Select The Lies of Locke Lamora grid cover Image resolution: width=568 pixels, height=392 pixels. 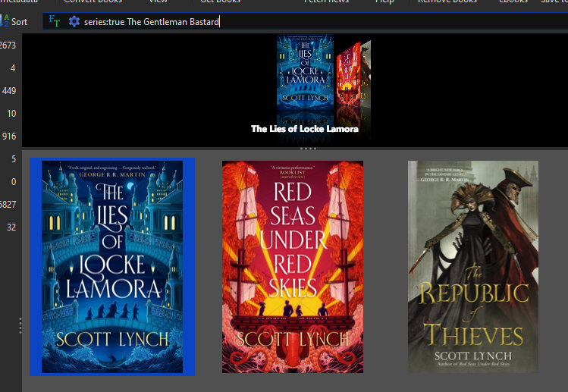pyautogui.click(x=112, y=267)
